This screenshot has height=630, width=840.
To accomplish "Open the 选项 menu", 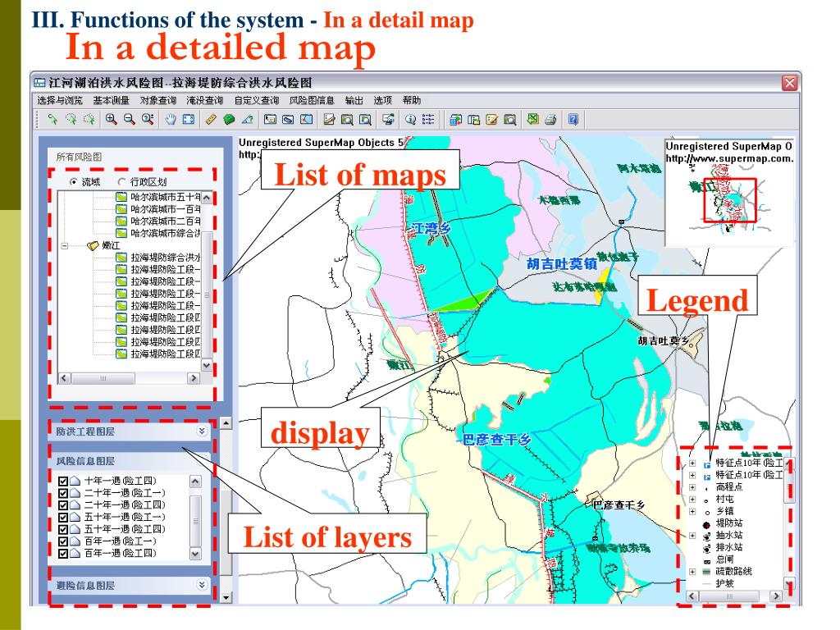I will tap(382, 100).
